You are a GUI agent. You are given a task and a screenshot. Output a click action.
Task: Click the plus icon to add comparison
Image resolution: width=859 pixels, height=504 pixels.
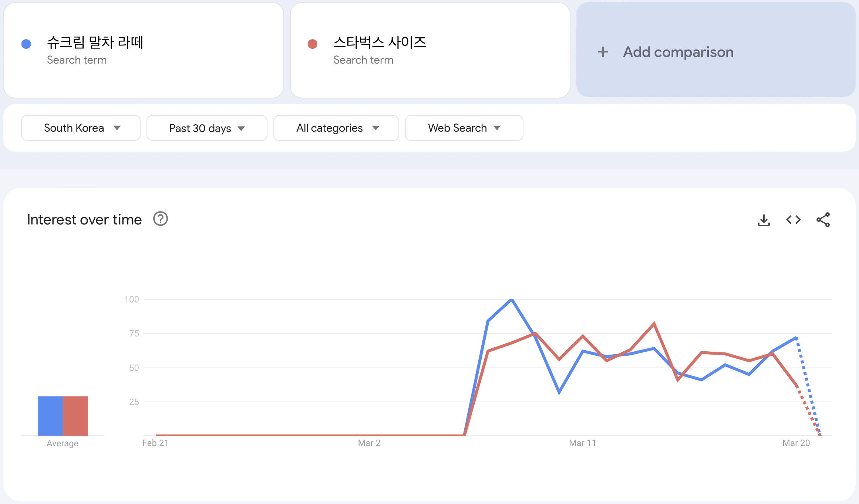(x=603, y=52)
